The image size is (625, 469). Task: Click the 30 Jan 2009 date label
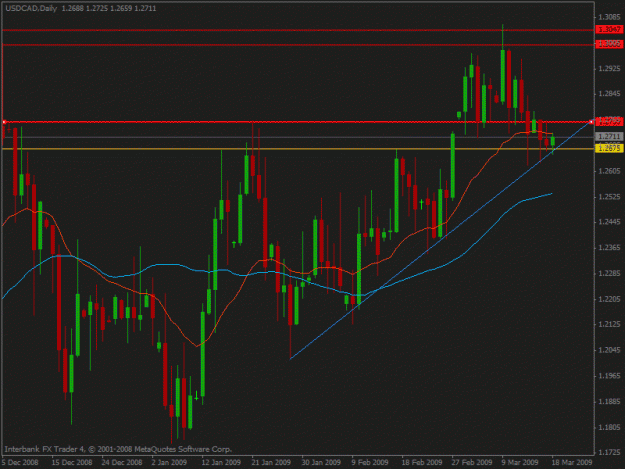(321, 462)
